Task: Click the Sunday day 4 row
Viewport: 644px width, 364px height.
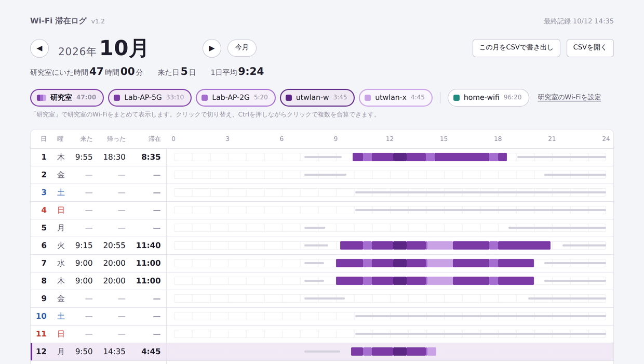Action: (x=322, y=210)
